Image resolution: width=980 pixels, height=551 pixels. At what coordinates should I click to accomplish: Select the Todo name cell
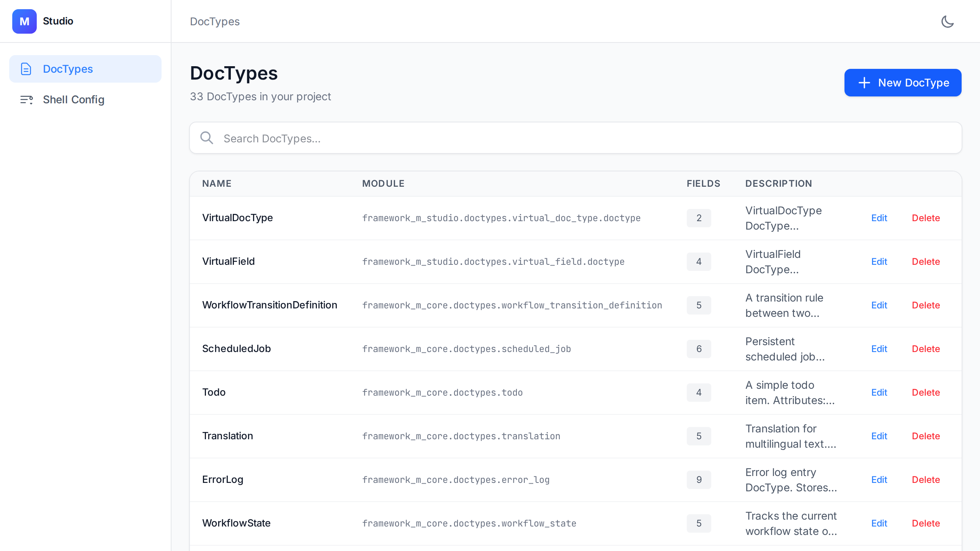pyautogui.click(x=214, y=392)
